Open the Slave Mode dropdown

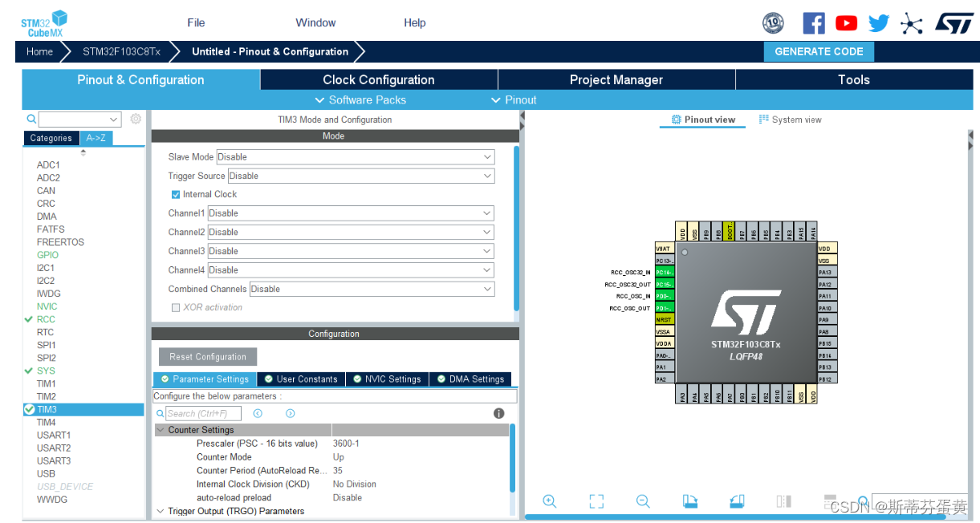pyautogui.click(x=356, y=157)
